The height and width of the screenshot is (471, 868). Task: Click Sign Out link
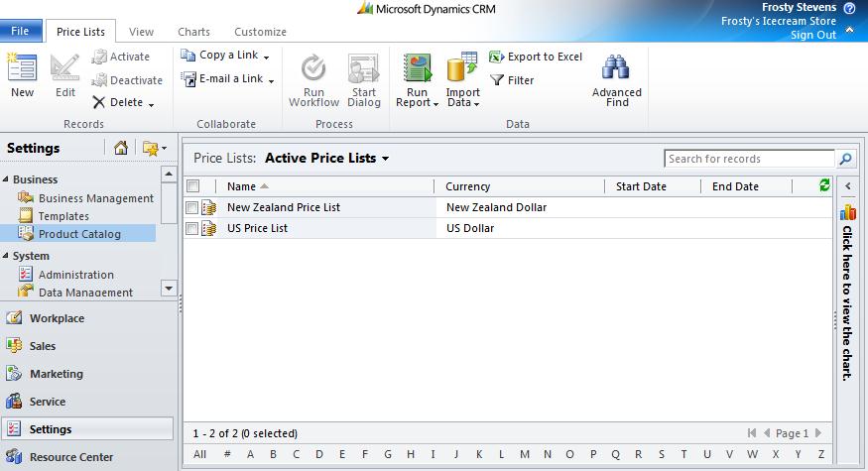coord(813,35)
